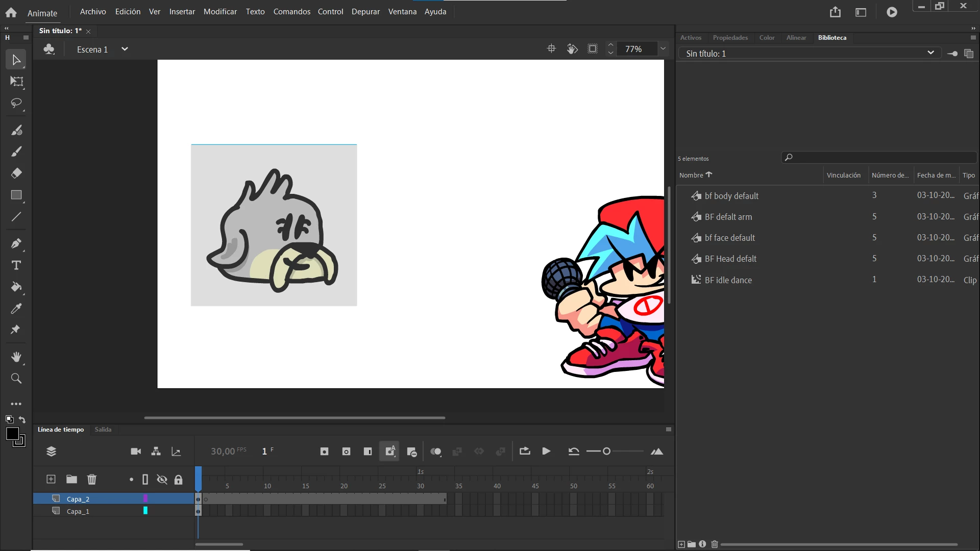The width and height of the screenshot is (980, 551).
Task: Play the timeline animation
Action: coord(546,452)
